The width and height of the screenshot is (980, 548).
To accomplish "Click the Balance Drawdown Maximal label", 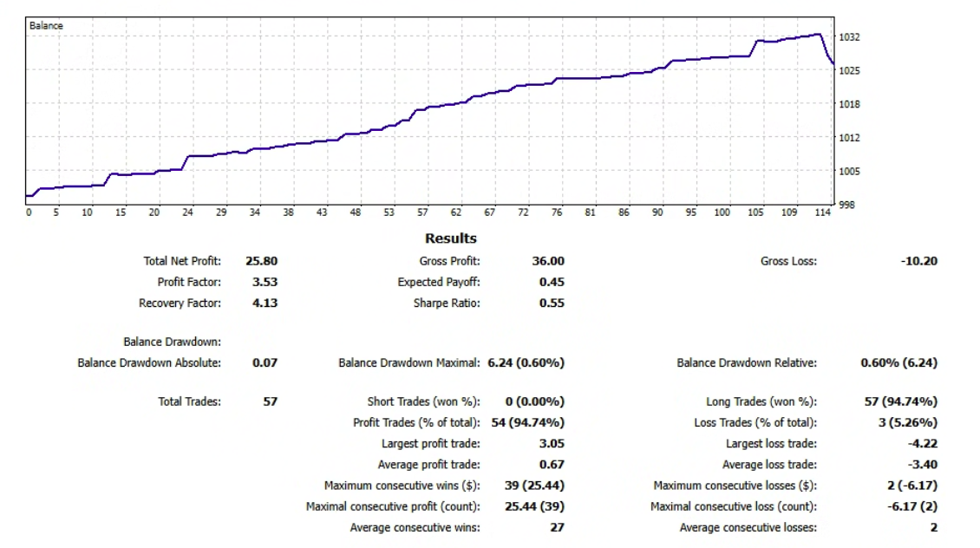I will 408,362.
